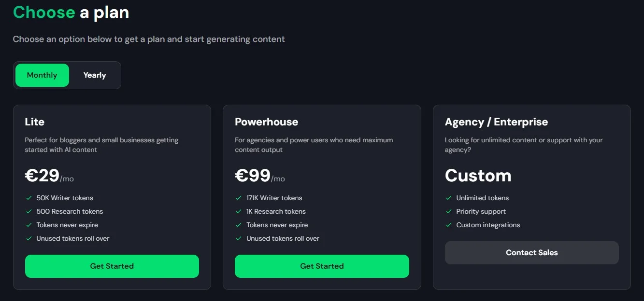644x301 pixels.
Task: Click the Agency / Enterprise heading
Action: point(496,122)
